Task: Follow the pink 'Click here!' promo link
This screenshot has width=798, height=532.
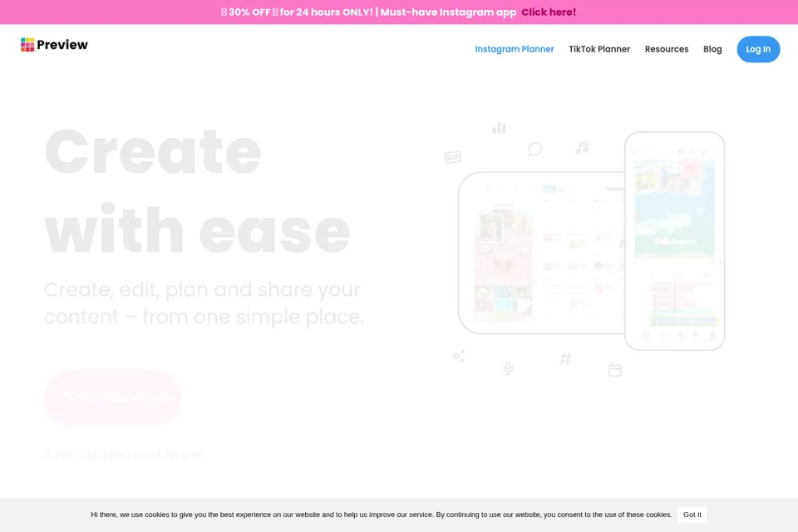Action: coord(548,12)
